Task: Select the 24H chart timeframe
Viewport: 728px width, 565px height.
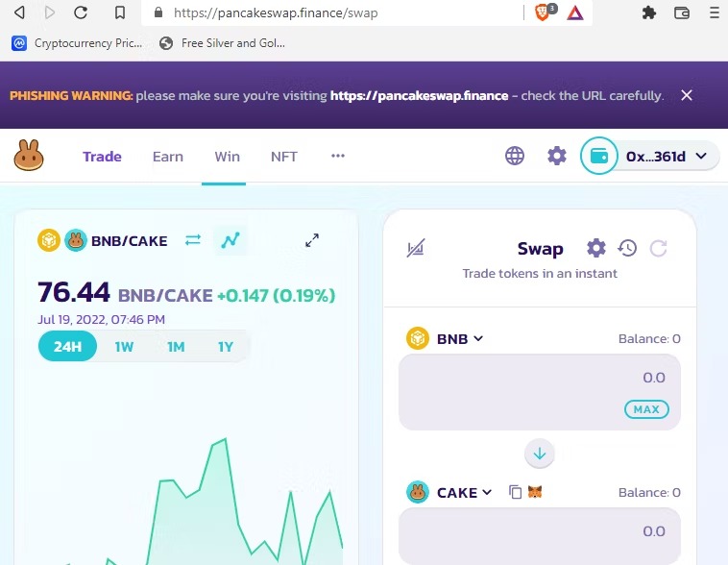Action: (x=67, y=347)
